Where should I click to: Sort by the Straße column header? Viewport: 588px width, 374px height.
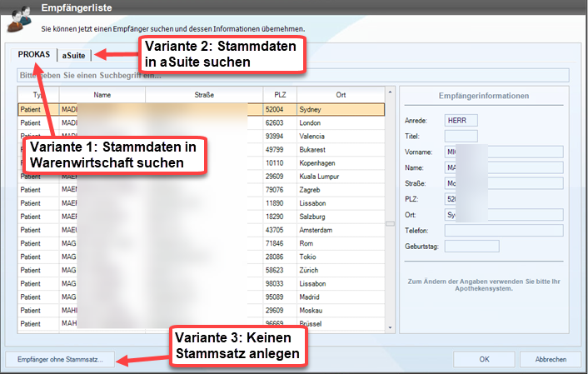(204, 95)
